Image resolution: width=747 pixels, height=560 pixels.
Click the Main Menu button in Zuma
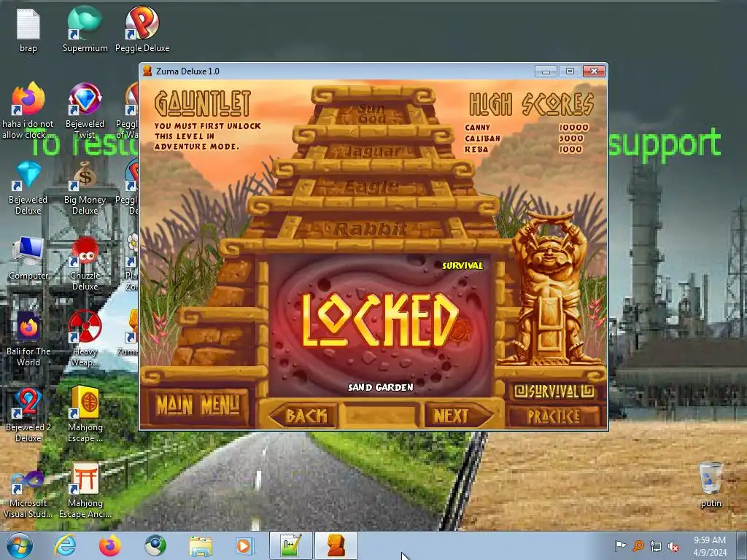click(x=198, y=405)
